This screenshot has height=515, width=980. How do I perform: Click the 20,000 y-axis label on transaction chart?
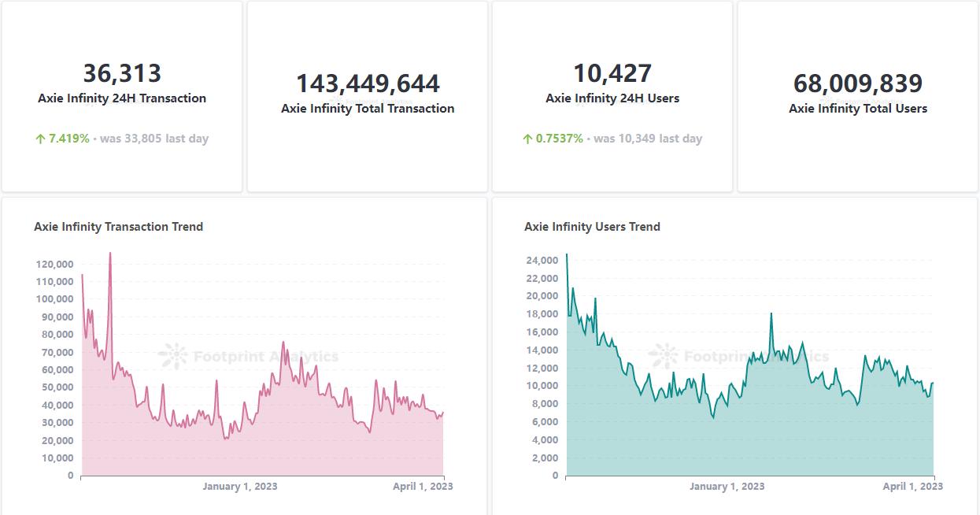(x=58, y=440)
